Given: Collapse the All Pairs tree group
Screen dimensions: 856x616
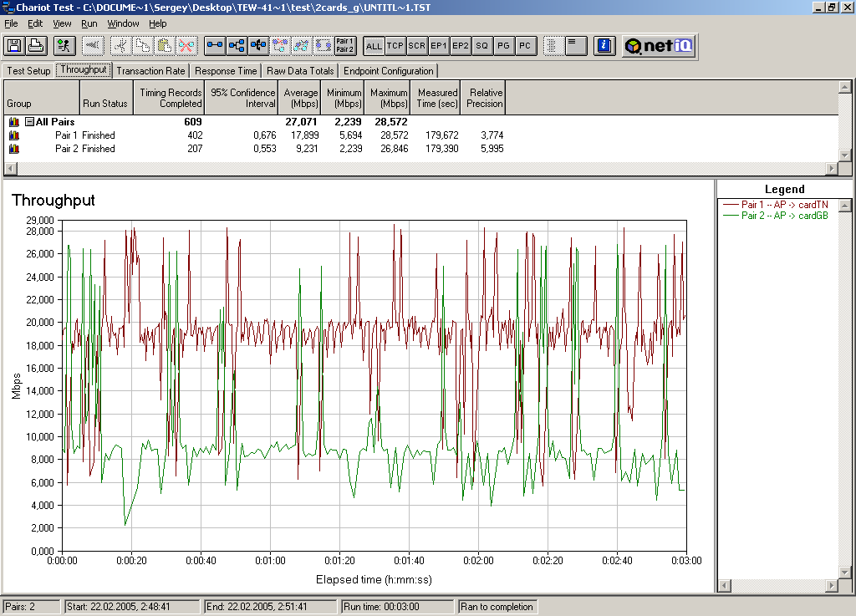Looking at the screenshot, I should [29, 122].
